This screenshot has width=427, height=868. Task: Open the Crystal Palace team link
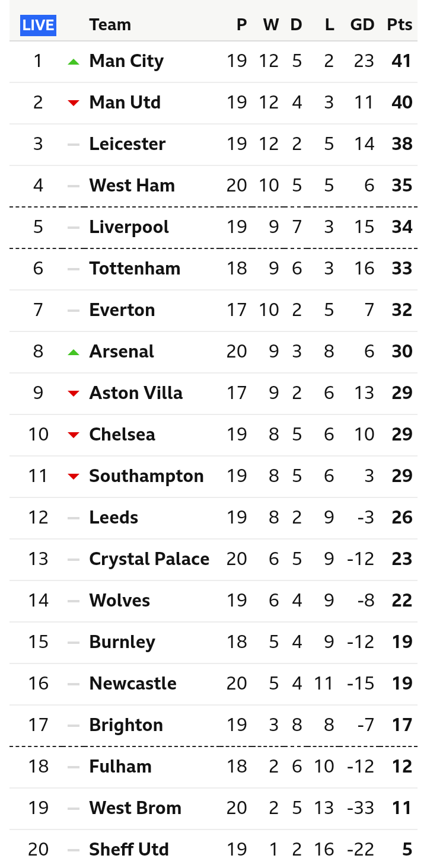pyautogui.click(x=149, y=559)
